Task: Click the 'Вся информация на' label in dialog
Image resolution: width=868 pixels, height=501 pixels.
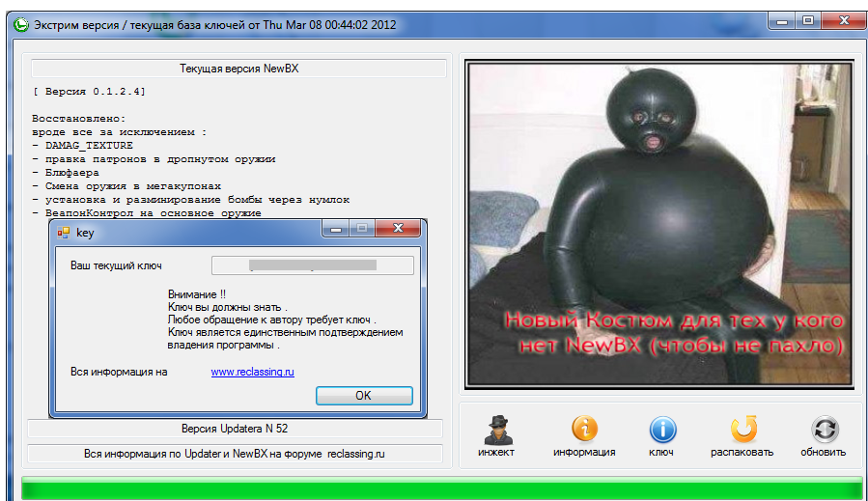Action: click(x=119, y=372)
